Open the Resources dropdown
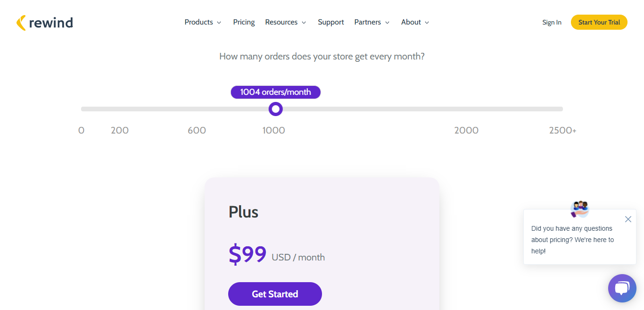Viewport: 644px width, 310px height. pyautogui.click(x=285, y=22)
